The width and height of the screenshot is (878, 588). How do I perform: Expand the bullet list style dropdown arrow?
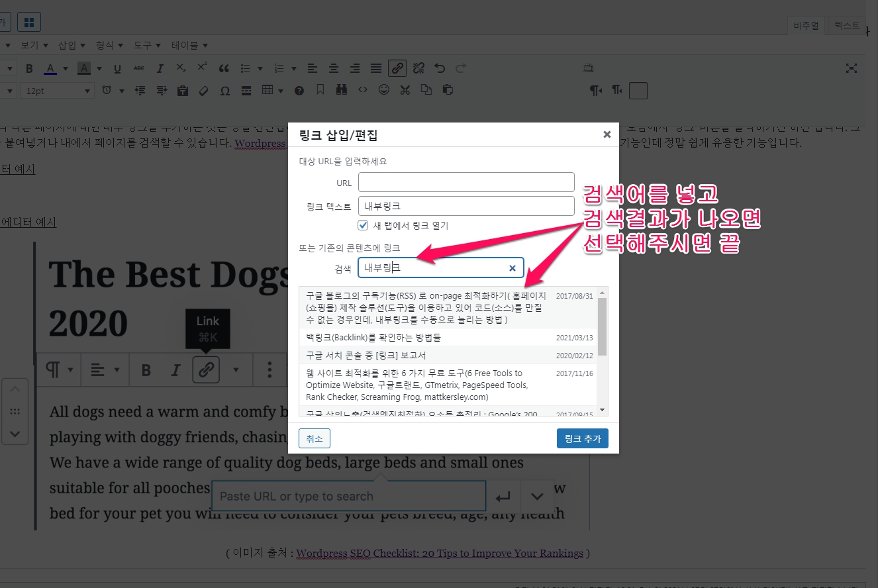coord(260,69)
